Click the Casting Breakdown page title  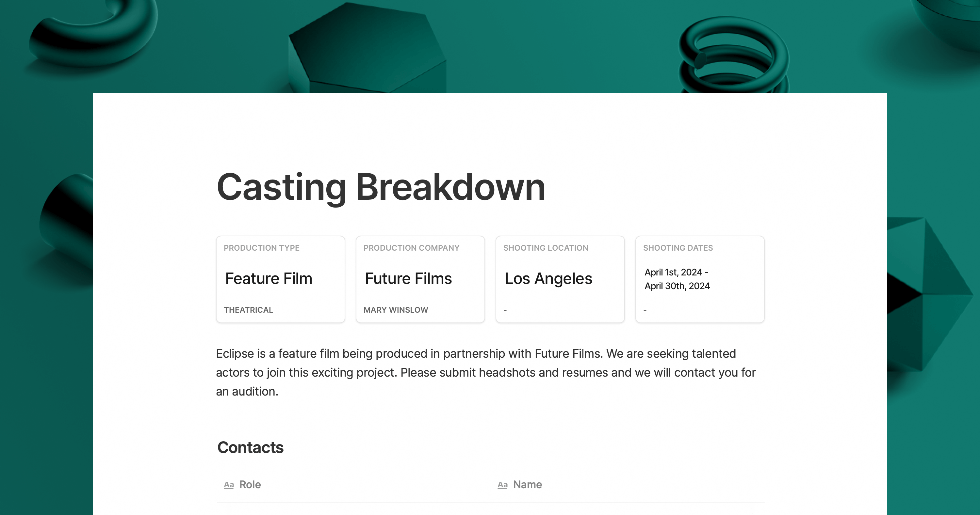pyautogui.click(x=381, y=187)
